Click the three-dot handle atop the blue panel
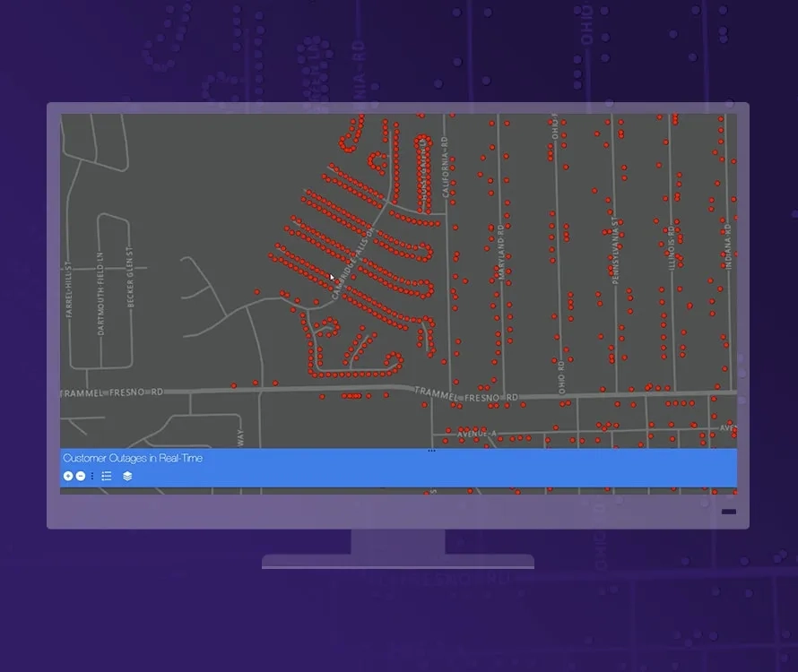798x672 pixels. tap(431, 451)
